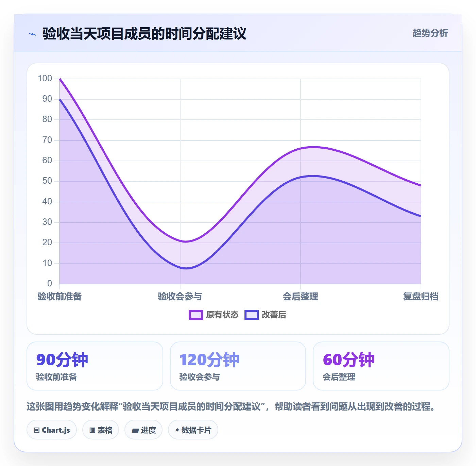
Task: Open the 90分钟 验收前准备 card
Action: point(95,366)
